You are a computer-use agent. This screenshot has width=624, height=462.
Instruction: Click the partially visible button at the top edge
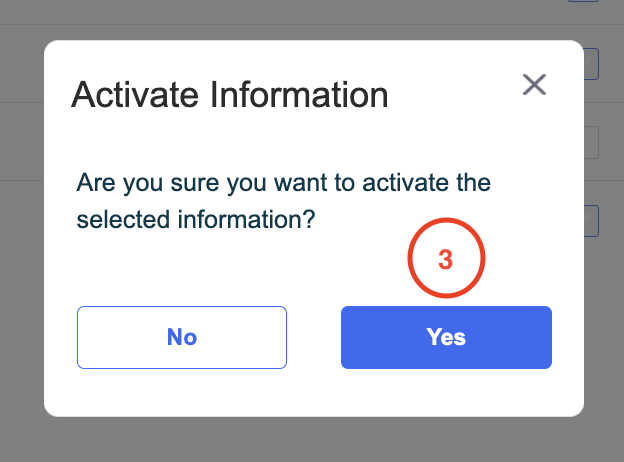pos(583,1)
